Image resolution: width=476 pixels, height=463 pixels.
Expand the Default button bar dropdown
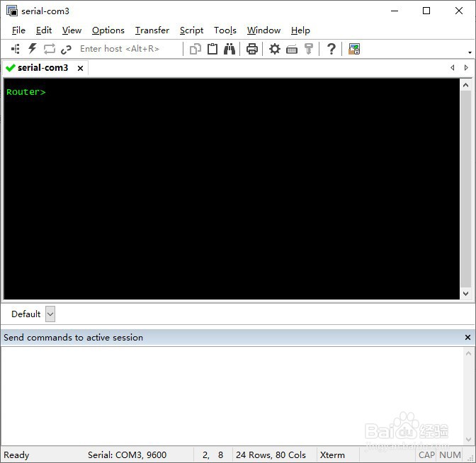[50, 314]
